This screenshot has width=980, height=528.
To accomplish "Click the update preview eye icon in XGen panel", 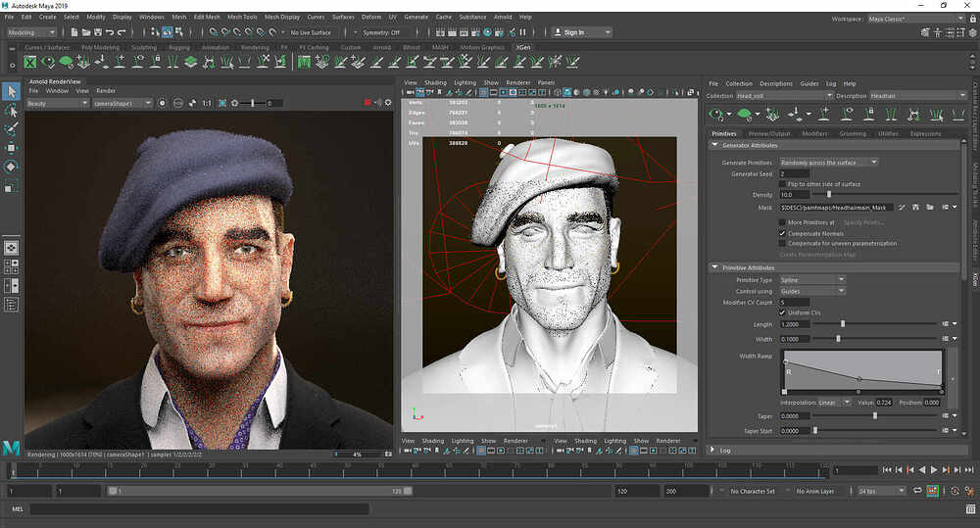I will (716, 115).
